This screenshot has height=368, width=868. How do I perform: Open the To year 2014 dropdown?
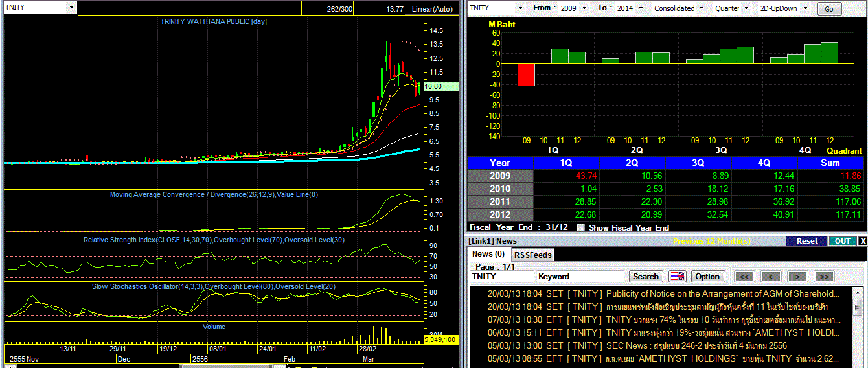click(641, 8)
